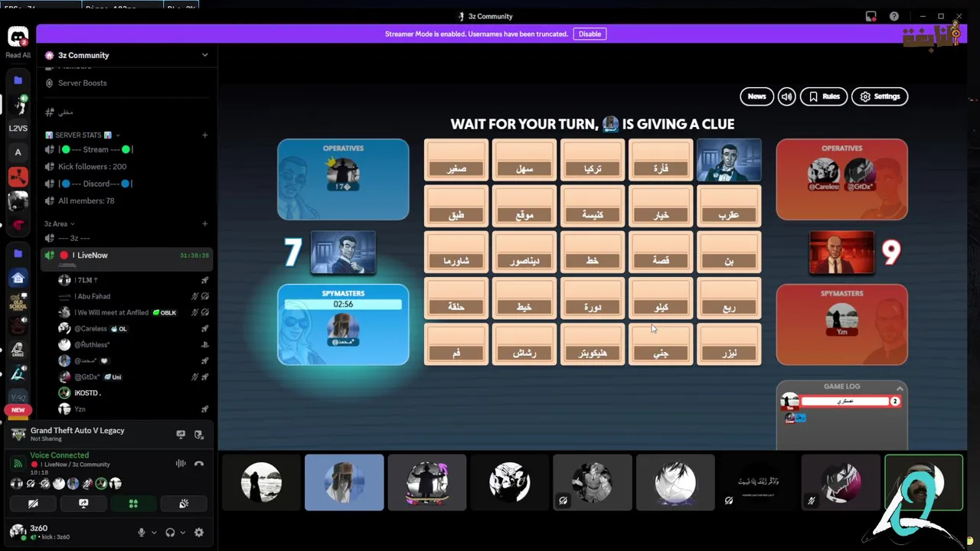Open microphone input options arrow
The height and width of the screenshot is (551, 980).
pos(154,533)
